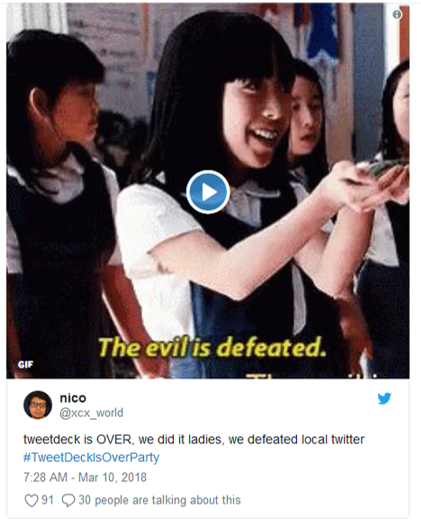Viewport: 421px width, 528px height.
Task: Click the tweet text about tweetdeck is OVER
Action: pos(194,439)
